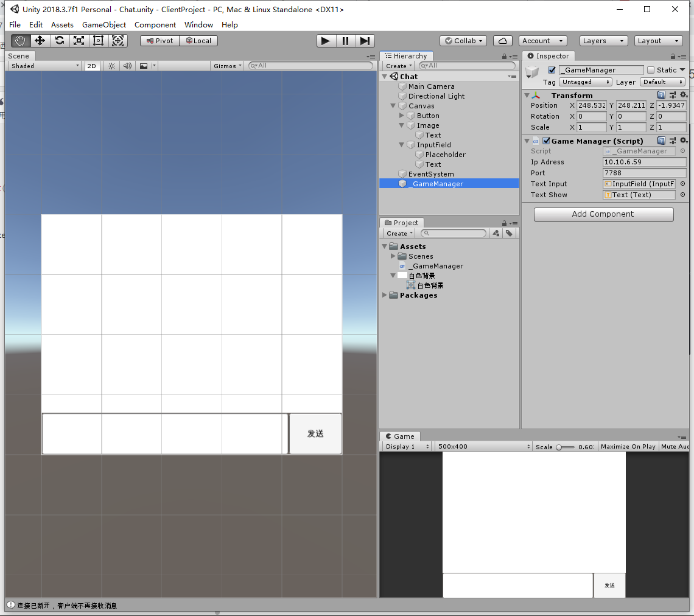
Task: Open Game Manager script help icon
Action: [661, 140]
